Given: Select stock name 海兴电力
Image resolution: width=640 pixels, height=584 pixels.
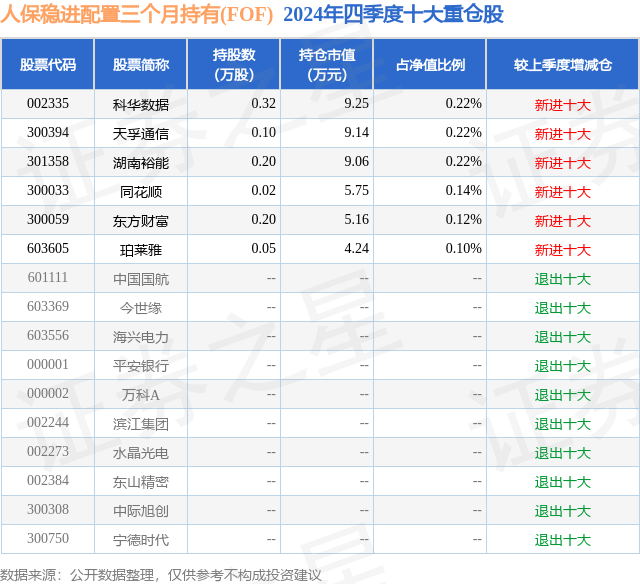Looking at the screenshot, I should click(x=141, y=337).
